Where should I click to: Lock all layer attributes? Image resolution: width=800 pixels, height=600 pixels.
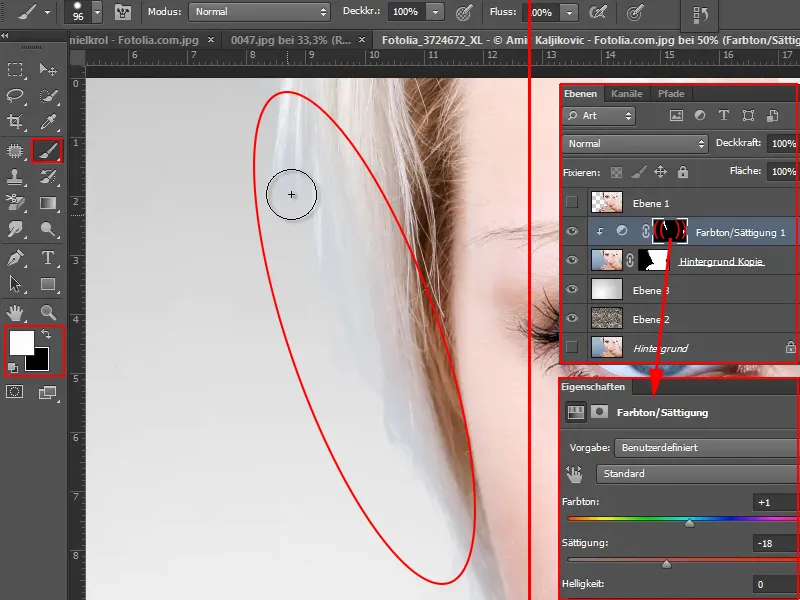(x=683, y=172)
